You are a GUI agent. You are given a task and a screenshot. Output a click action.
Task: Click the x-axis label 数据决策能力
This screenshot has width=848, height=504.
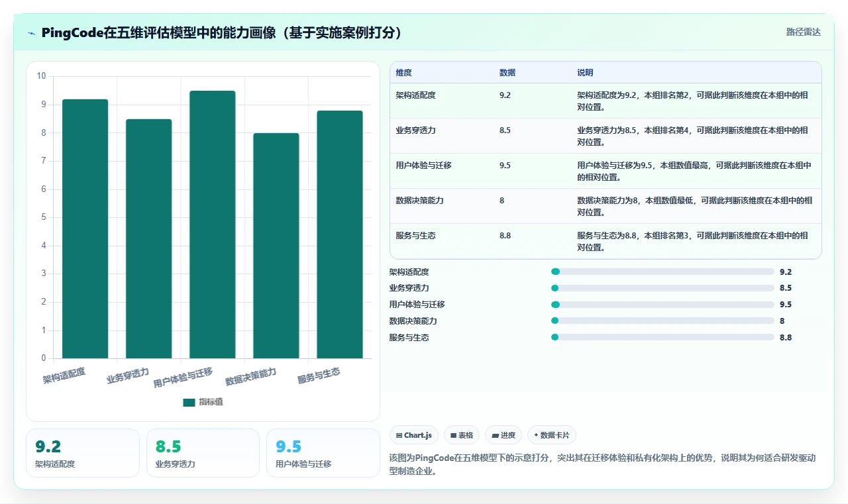251,377
